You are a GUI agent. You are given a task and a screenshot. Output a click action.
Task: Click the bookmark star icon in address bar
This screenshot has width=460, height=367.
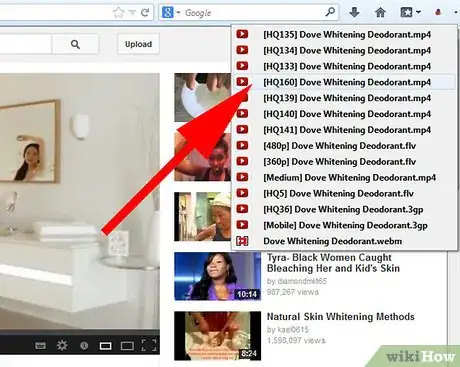tap(118, 13)
